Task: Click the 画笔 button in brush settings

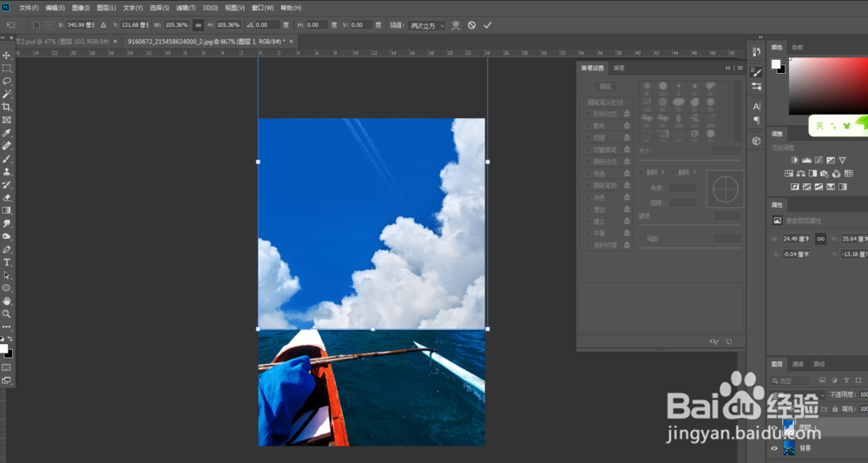Action: click(x=606, y=86)
